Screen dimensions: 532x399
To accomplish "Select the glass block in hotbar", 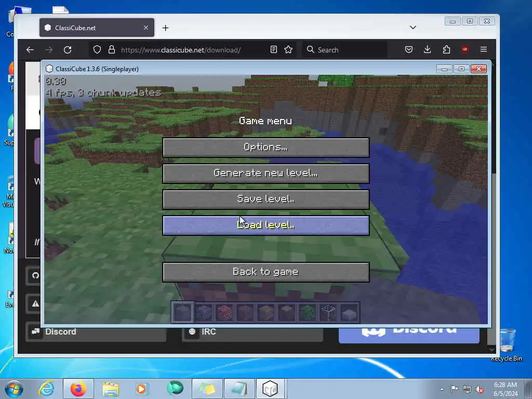I will tap(328, 312).
